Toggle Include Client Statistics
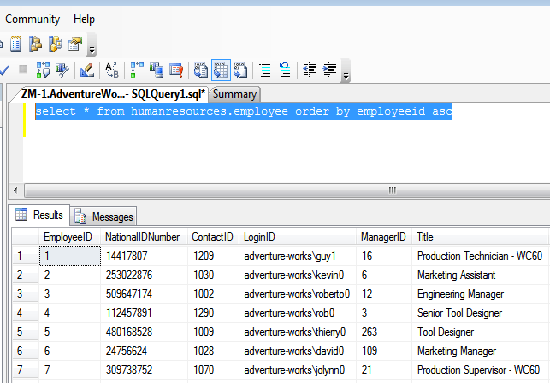The image size is (550, 383). (x=156, y=70)
